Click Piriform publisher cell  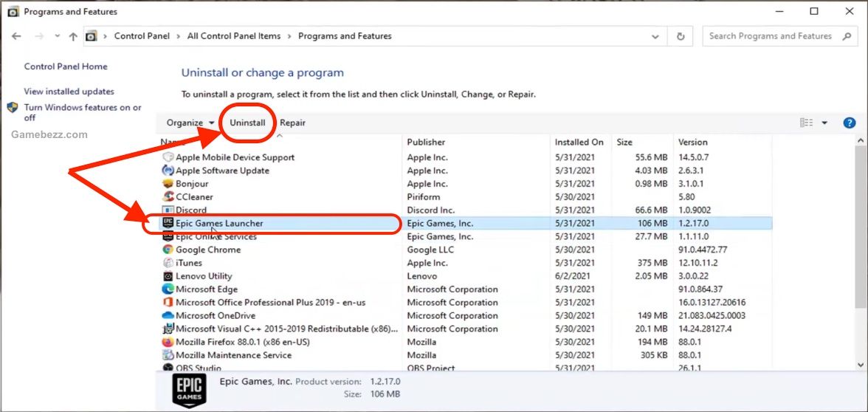tap(424, 197)
